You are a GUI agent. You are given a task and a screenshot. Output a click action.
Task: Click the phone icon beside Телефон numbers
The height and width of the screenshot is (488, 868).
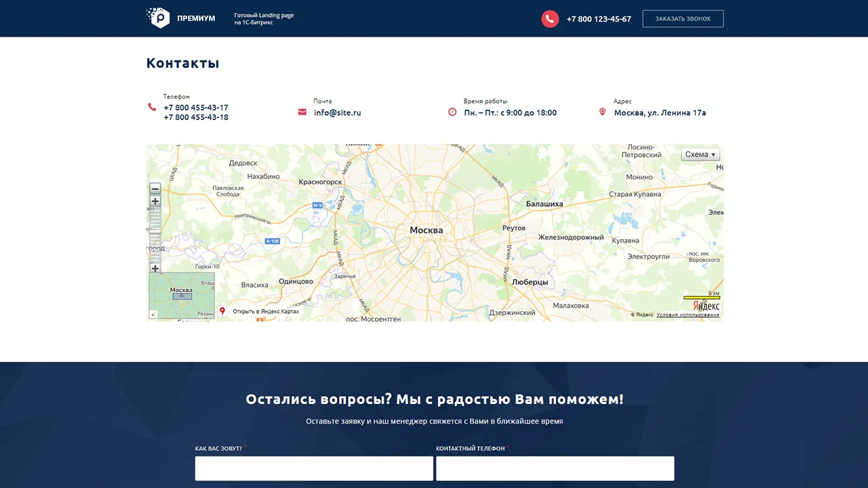click(152, 107)
